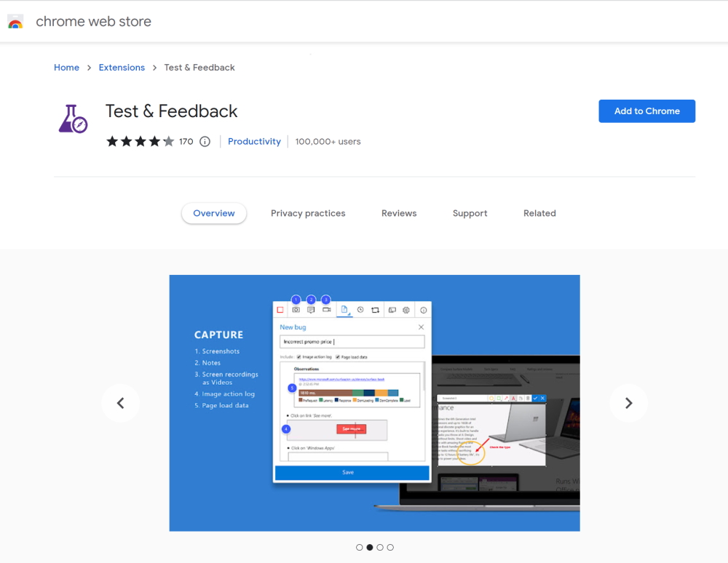
Task: Follow the Productivity category link
Action: click(x=254, y=142)
